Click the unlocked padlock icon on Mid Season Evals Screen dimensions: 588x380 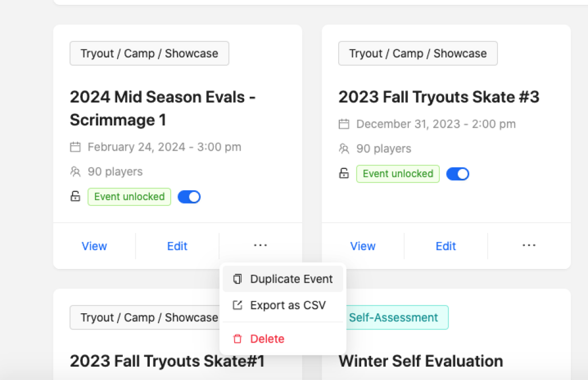pyautogui.click(x=75, y=197)
